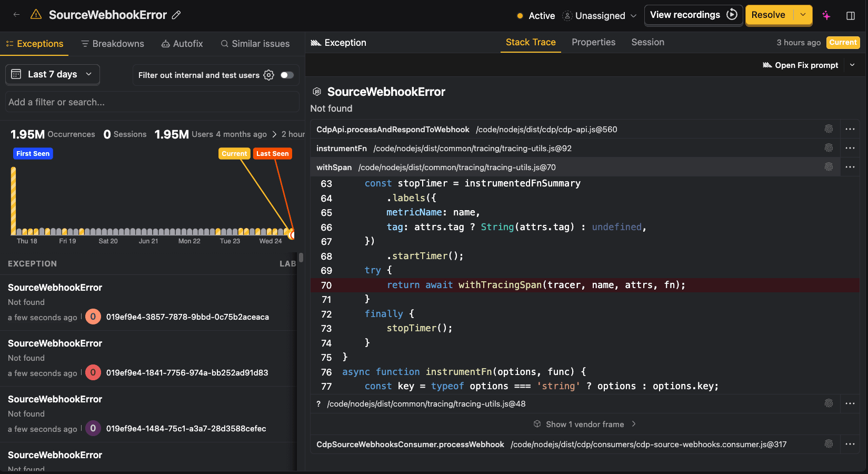Screen dimensions: 868x474
Task: Edit the SourceWebhookError name with the pencil icon
Action: (176, 15)
